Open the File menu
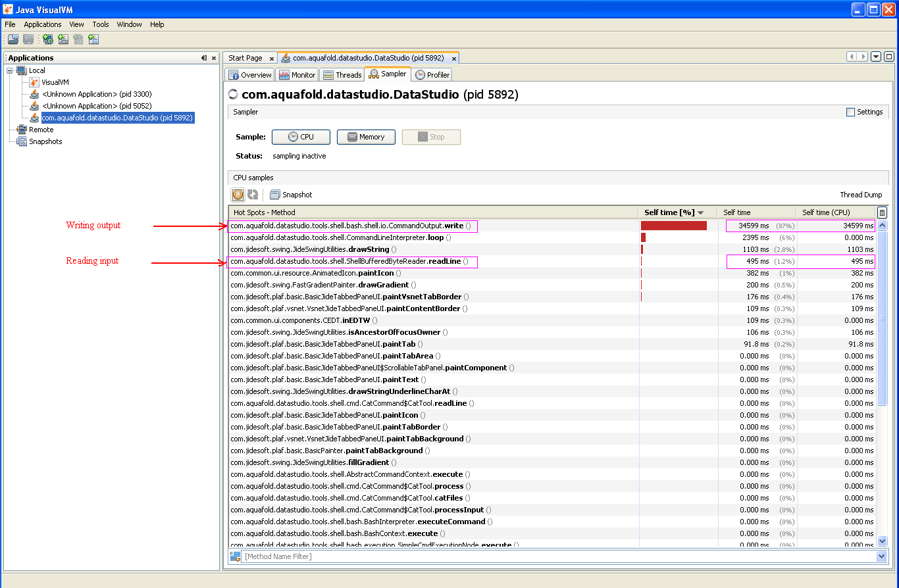The height and width of the screenshot is (588, 899). pyautogui.click(x=10, y=24)
